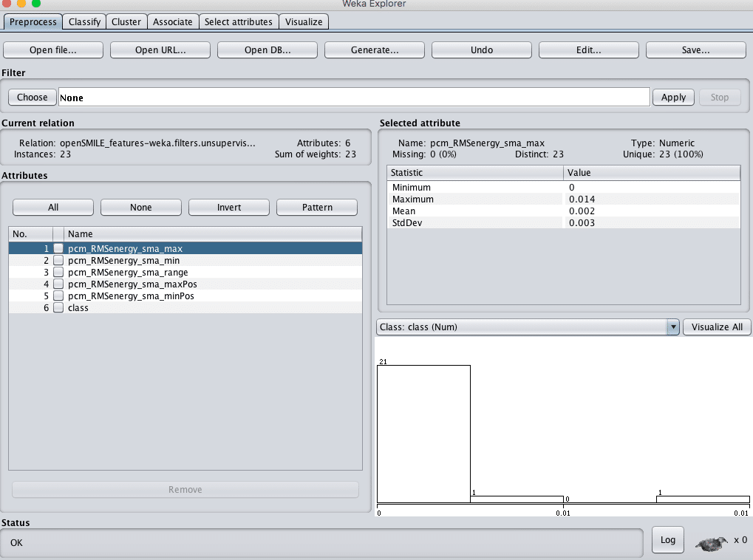Click Visualize All button
The image size is (753, 560).
pyautogui.click(x=717, y=327)
